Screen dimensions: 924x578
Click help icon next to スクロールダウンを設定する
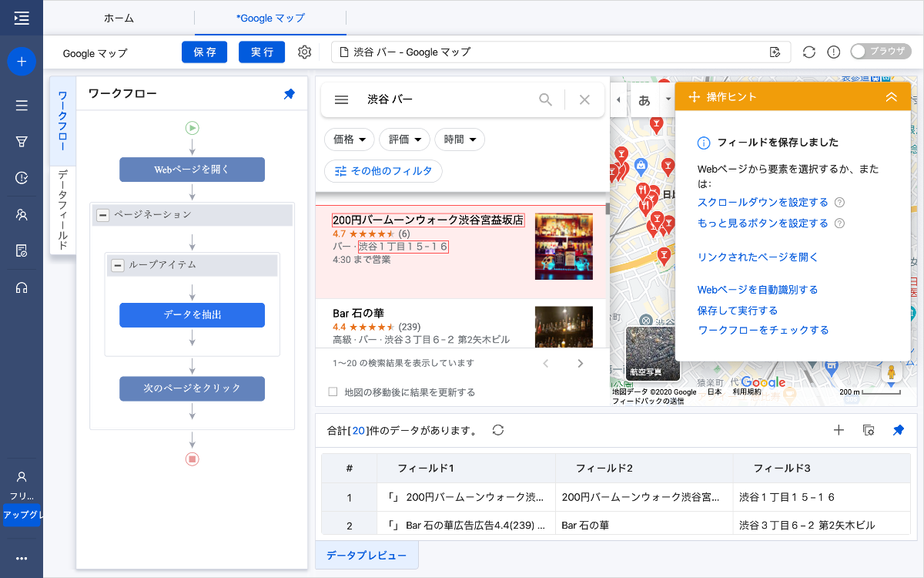[x=839, y=203]
